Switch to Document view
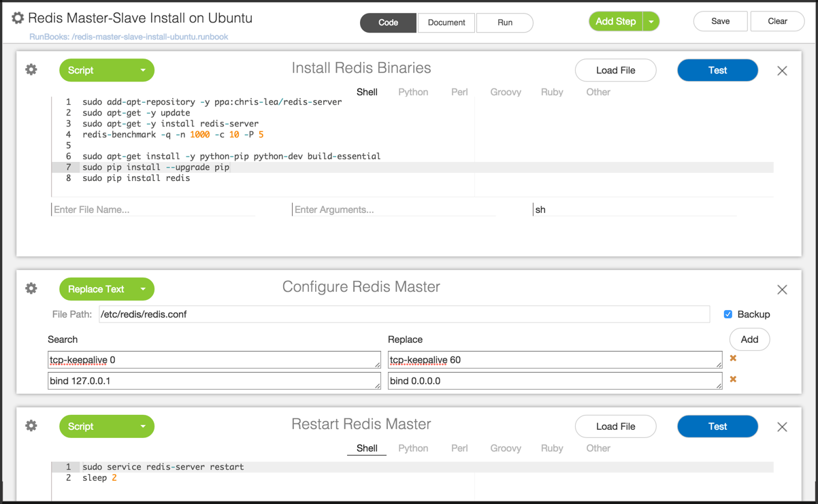The width and height of the screenshot is (818, 504). coord(446,22)
